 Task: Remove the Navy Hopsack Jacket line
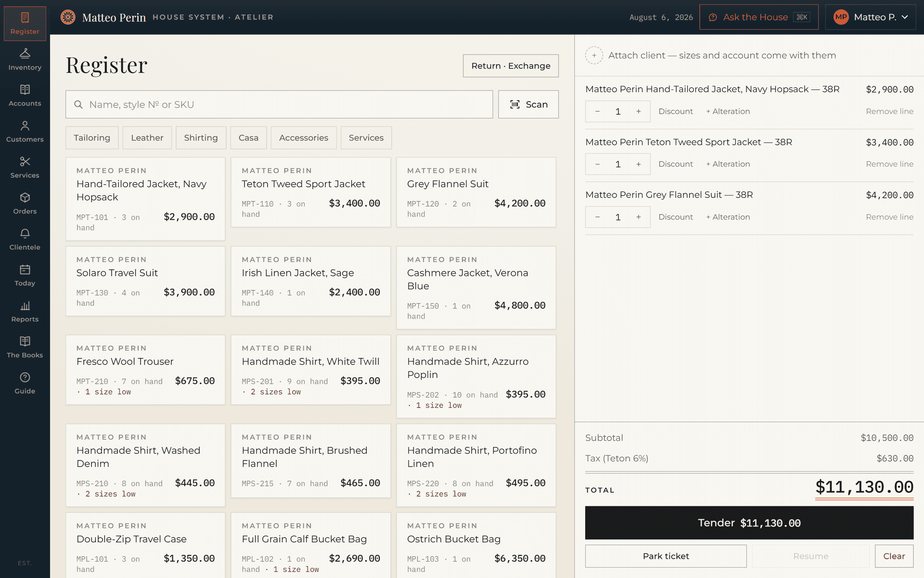coord(889,111)
